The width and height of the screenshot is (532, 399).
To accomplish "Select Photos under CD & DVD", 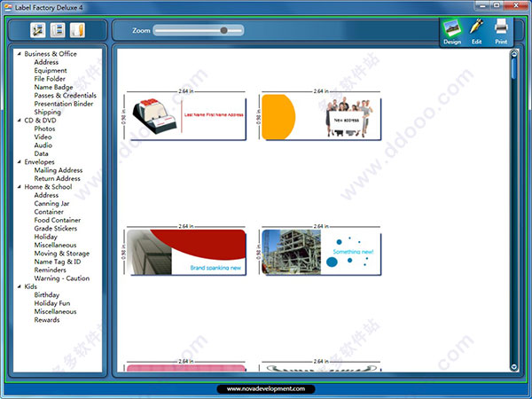I will tap(44, 129).
